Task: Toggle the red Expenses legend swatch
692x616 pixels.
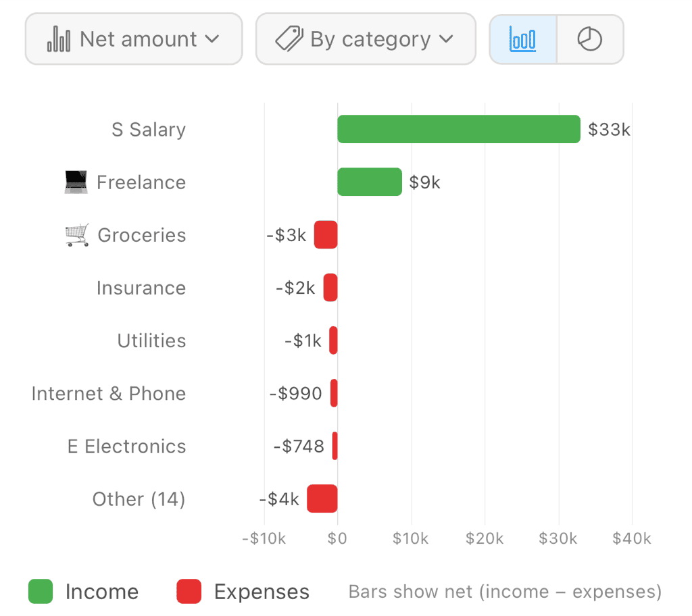Action: pos(189,591)
